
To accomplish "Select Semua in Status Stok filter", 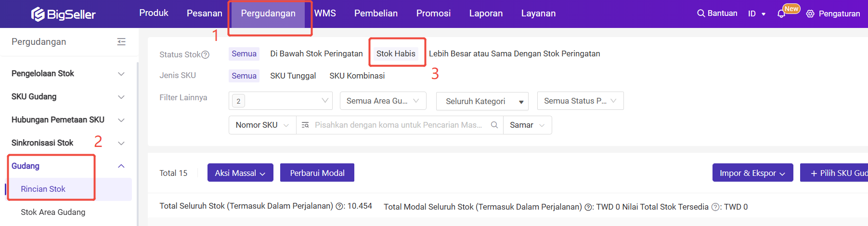I will pyautogui.click(x=244, y=54).
